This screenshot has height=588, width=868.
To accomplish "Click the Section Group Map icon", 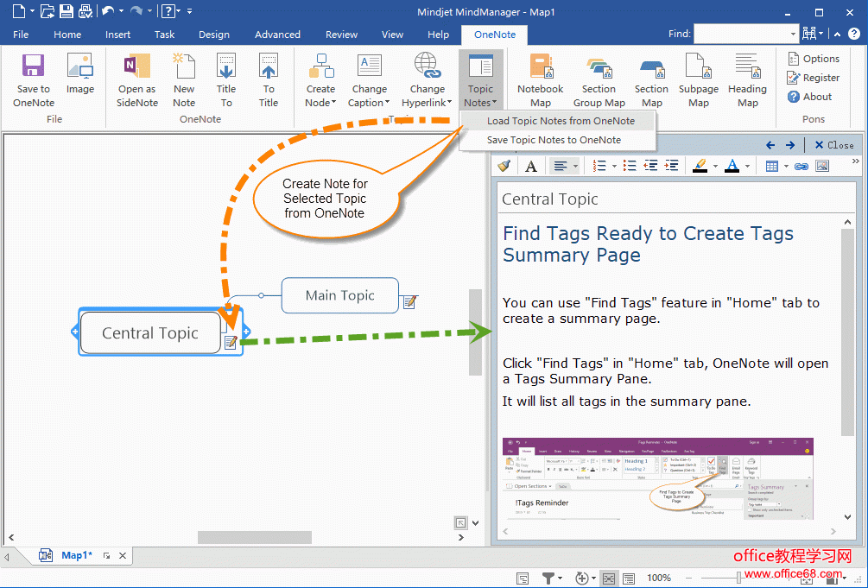I will (x=599, y=79).
